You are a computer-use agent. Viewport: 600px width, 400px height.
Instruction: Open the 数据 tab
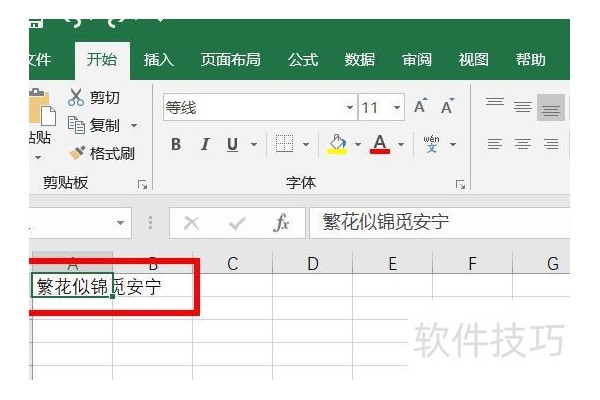click(360, 60)
